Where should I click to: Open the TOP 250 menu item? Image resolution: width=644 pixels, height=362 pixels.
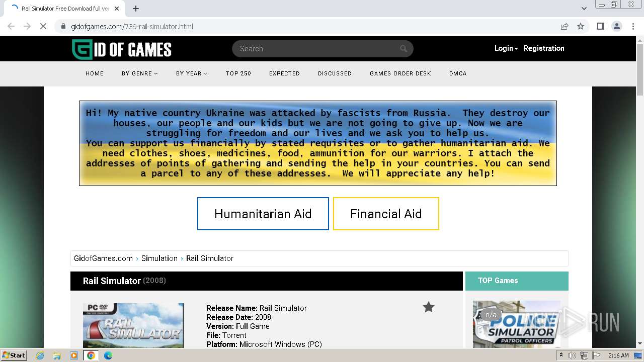pyautogui.click(x=238, y=73)
